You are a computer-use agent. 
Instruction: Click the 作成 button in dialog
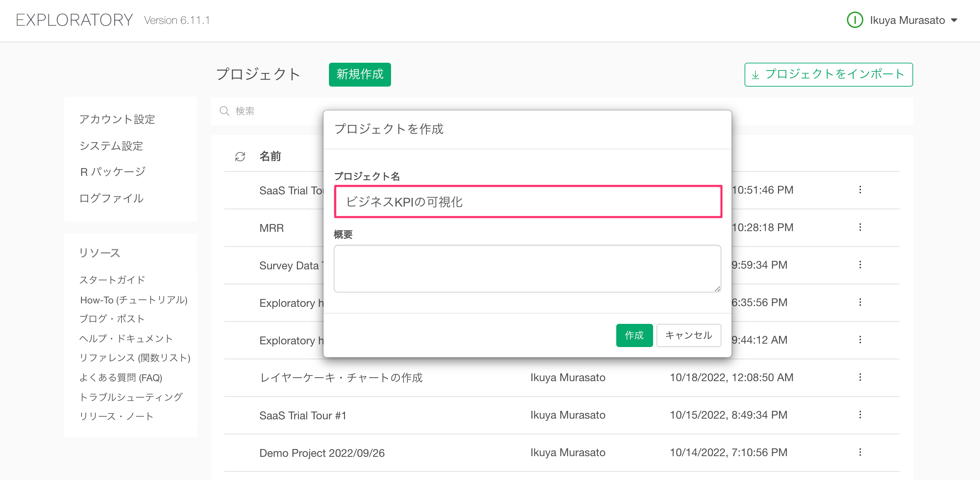coord(634,335)
